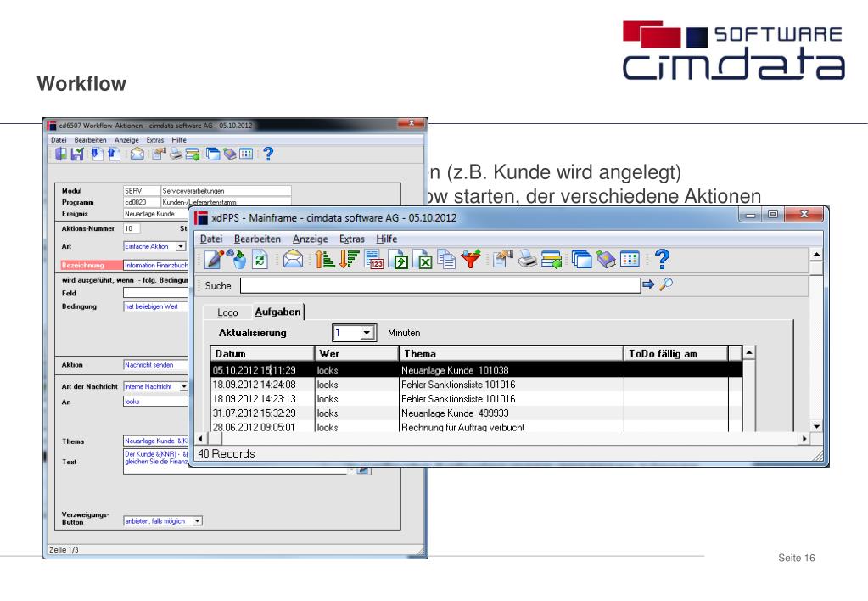
Task: Open the Art dropdown showing Einfache Aktion
Action: [x=181, y=246]
